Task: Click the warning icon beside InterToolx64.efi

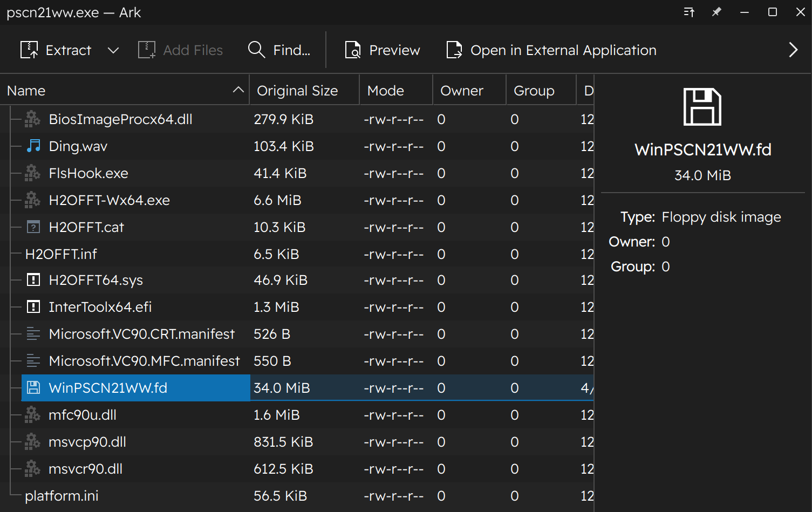Action: tap(33, 307)
